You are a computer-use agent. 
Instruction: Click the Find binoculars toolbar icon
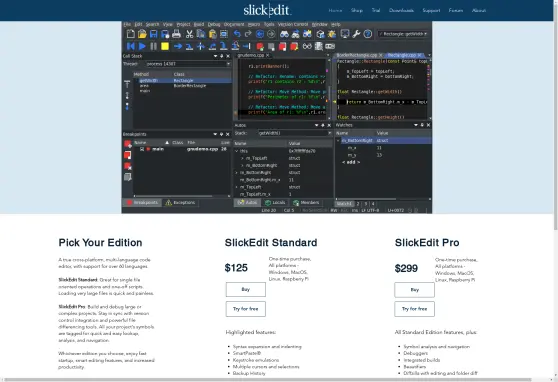coord(284,34)
